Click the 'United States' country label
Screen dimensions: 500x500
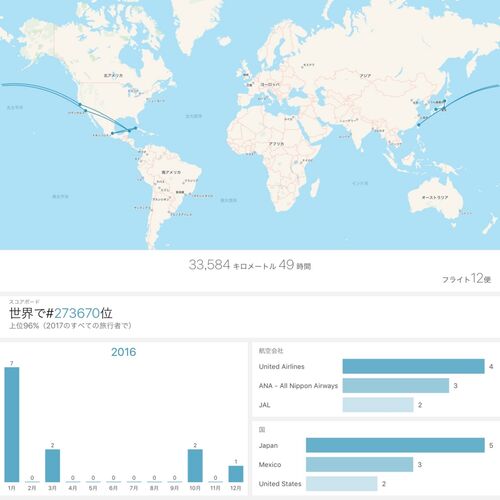[x=280, y=484]
